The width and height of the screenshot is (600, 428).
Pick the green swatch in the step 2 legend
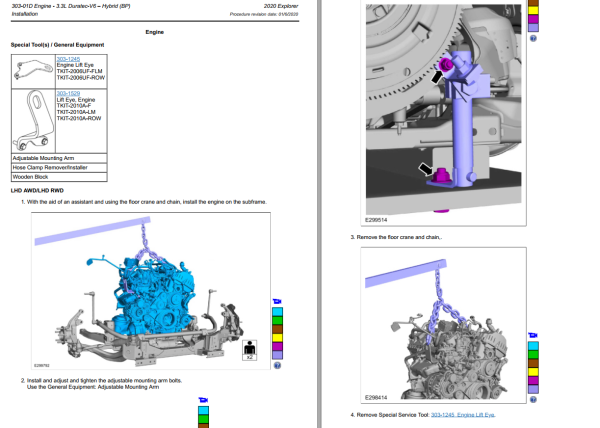tap(204, 419)
